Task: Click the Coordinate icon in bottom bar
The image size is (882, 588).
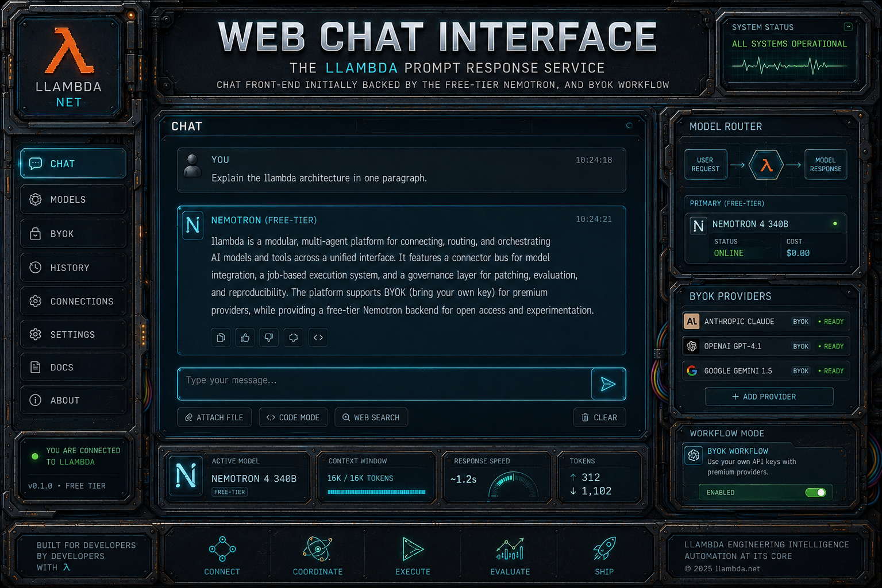Action: [x=317, y=549]
